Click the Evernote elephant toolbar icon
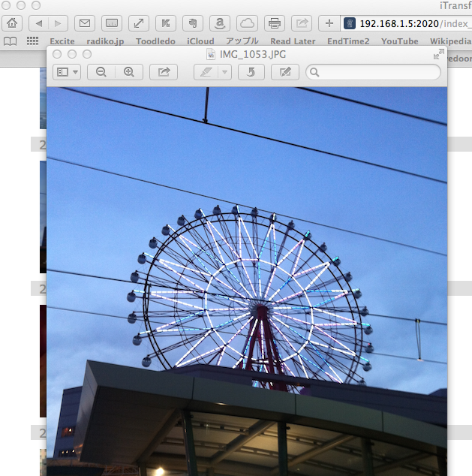Screen dimensions: 472x476 [193, 23]
